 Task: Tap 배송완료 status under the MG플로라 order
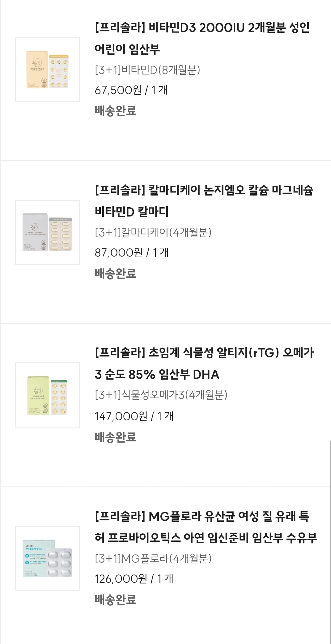pos(115,599)
